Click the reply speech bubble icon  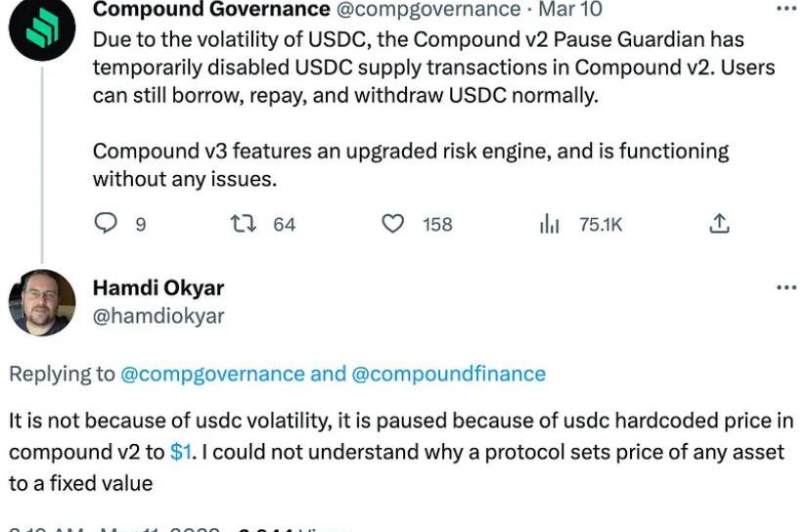click(x=106, y=224)
